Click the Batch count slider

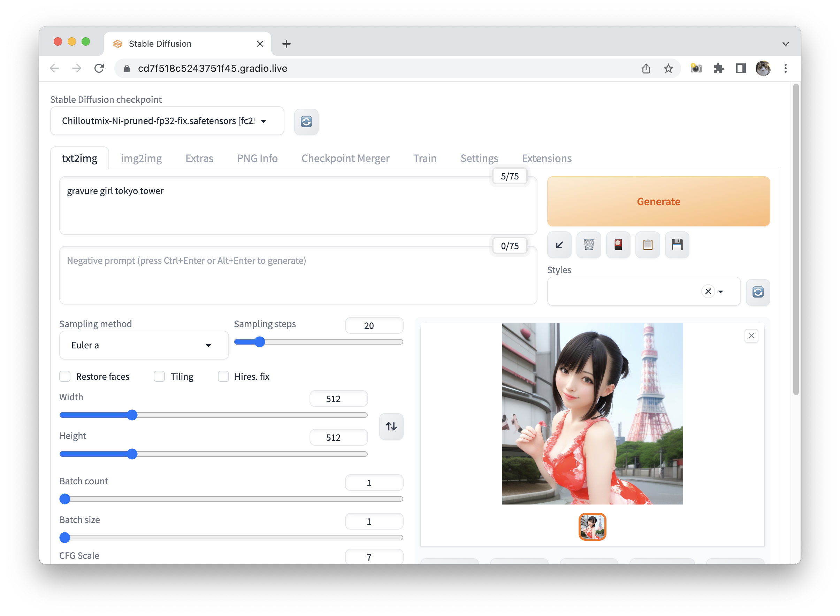231,499
